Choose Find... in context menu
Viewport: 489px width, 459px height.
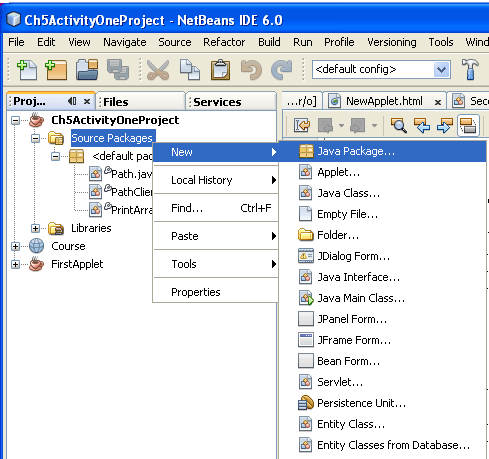coord(216,208)
